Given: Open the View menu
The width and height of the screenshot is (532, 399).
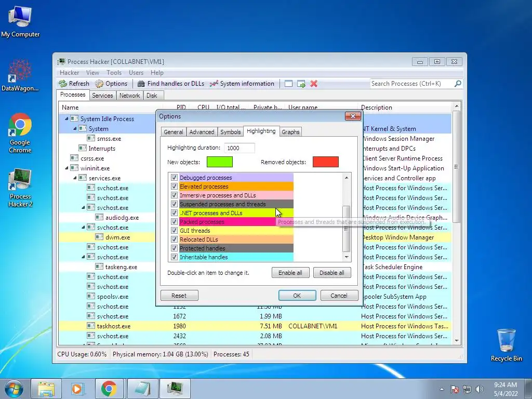Looking at the screenshot, I should coord(92,73).
